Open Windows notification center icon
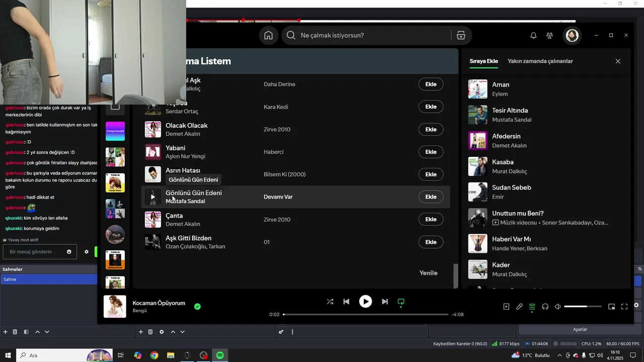Image resolution: width=644 pixels, height=362 pixels. 633,355
